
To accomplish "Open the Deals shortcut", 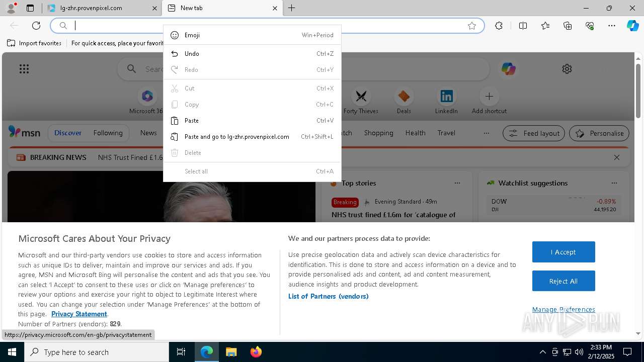I will point(404,102).
